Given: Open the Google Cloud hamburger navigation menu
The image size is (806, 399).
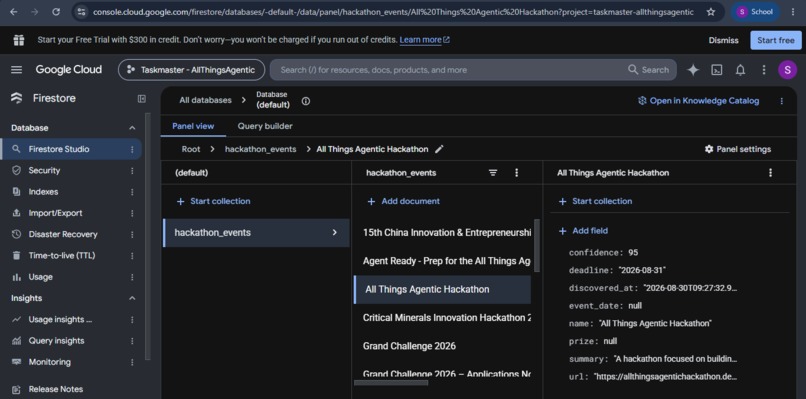Looking at the screenshot, I should (16, 69).
